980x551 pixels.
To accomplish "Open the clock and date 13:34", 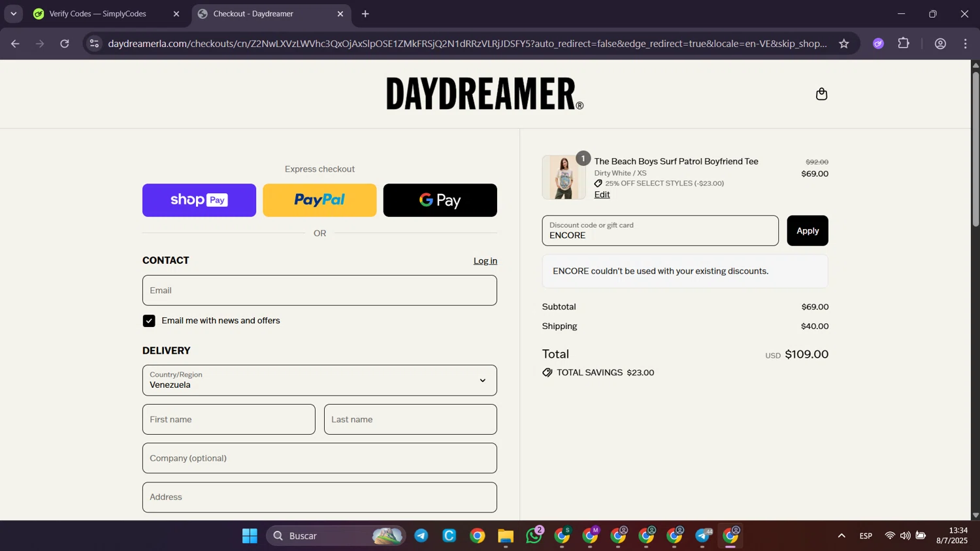I will coord(952,535).
